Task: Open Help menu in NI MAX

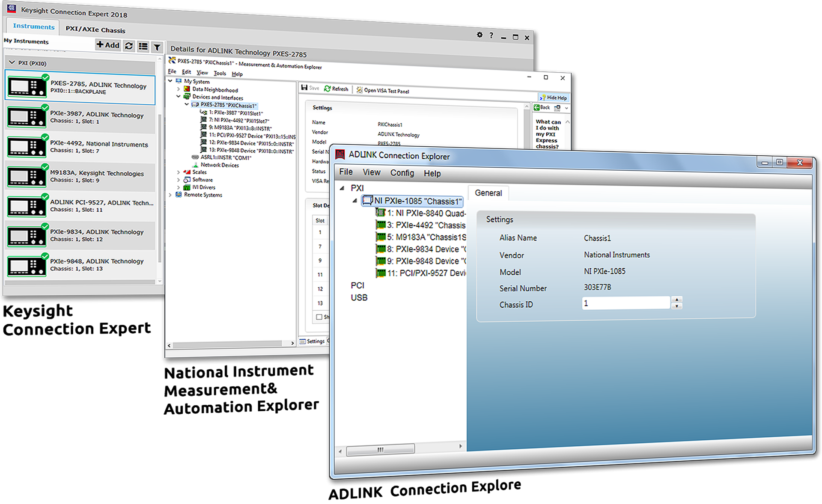Action: pos(237,74)
